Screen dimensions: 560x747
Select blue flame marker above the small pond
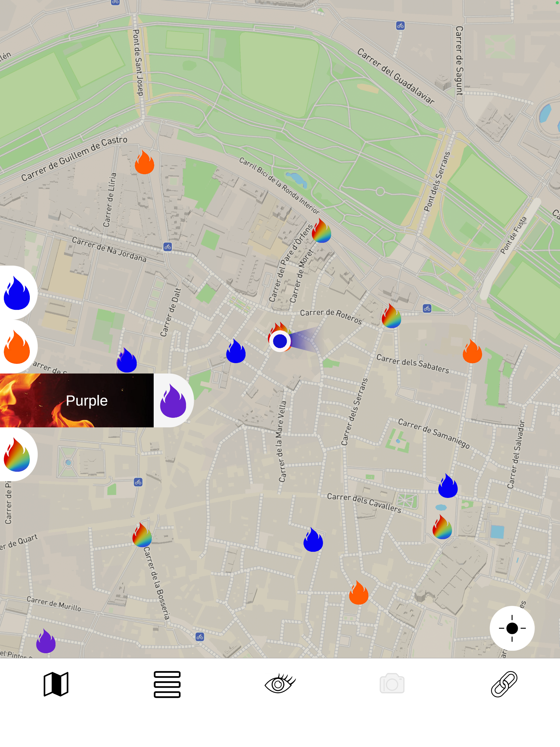pos(448,486)
